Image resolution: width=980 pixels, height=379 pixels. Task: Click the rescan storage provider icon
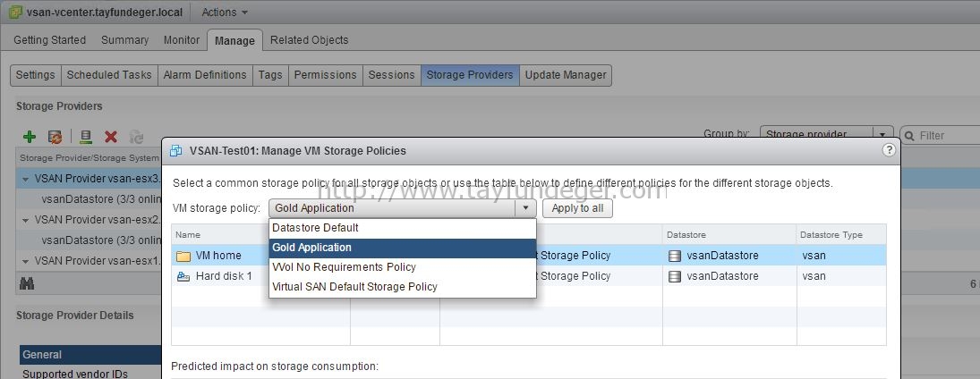pos(86,136)
